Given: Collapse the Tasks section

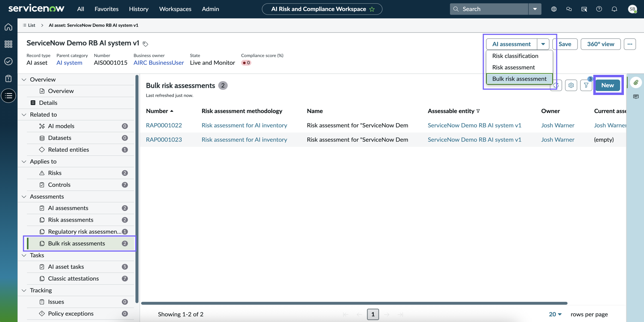Looking at the screenshot, I should [24, 256].
